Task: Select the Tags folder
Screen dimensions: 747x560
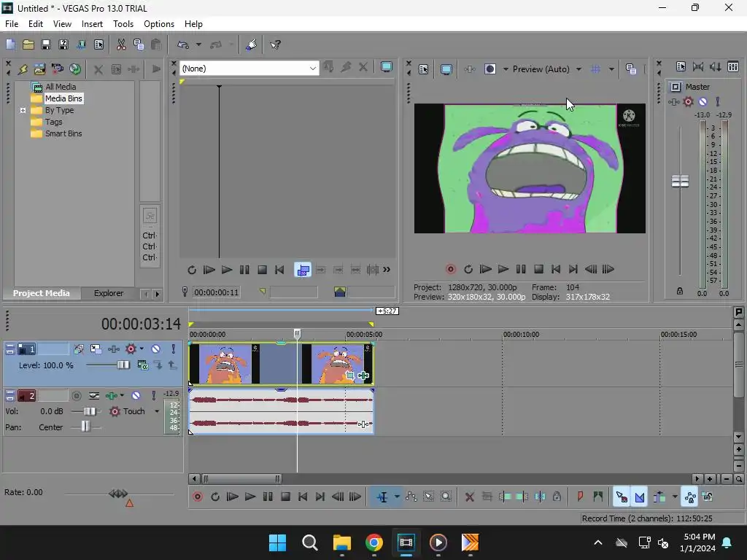Action: [54, 122]
